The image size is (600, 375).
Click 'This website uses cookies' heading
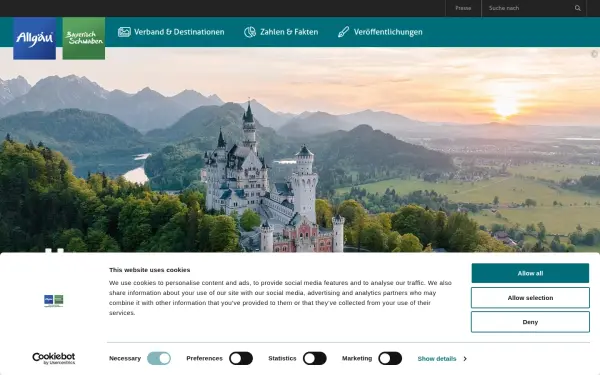point(150,270)
